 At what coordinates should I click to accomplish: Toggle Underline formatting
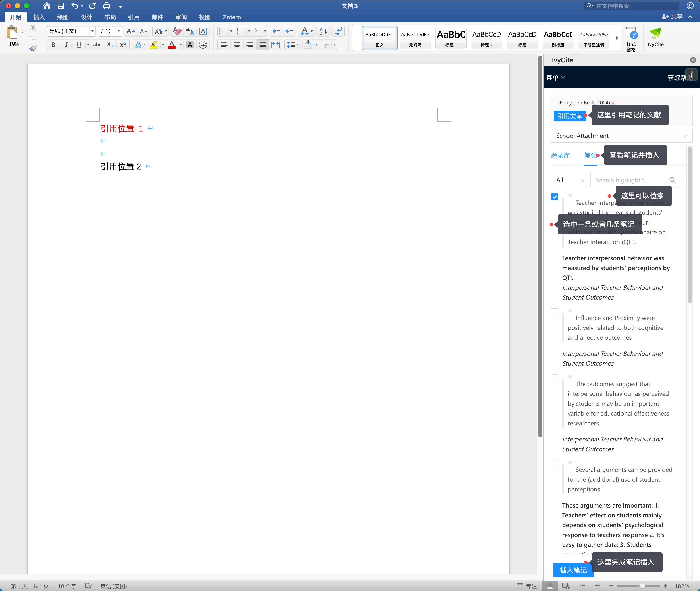tap(79, 45)
